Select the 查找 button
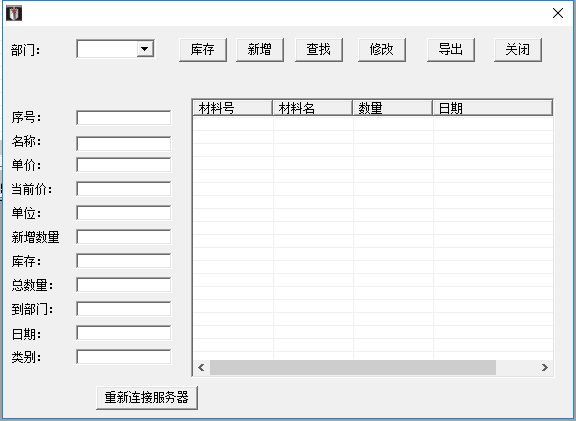 coord(319,50)
